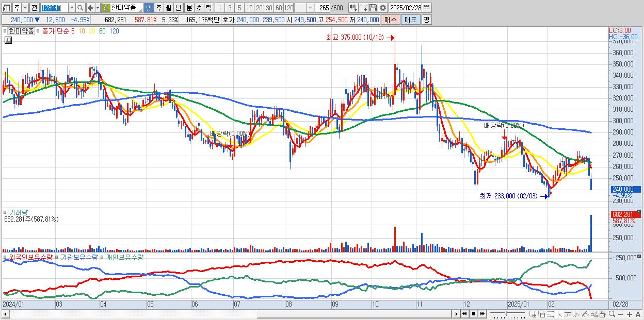Click the 2025/02/28 date field

click(405, 8)
